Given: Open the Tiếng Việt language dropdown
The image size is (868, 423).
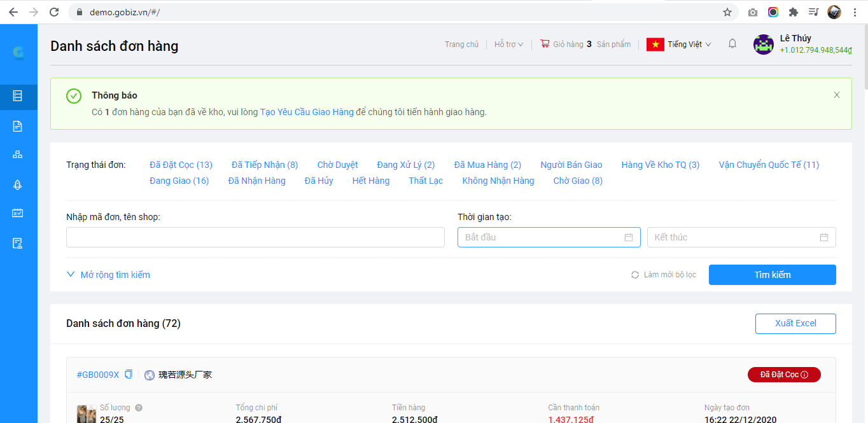Looking at the screenshot, I should pos(679,45).
